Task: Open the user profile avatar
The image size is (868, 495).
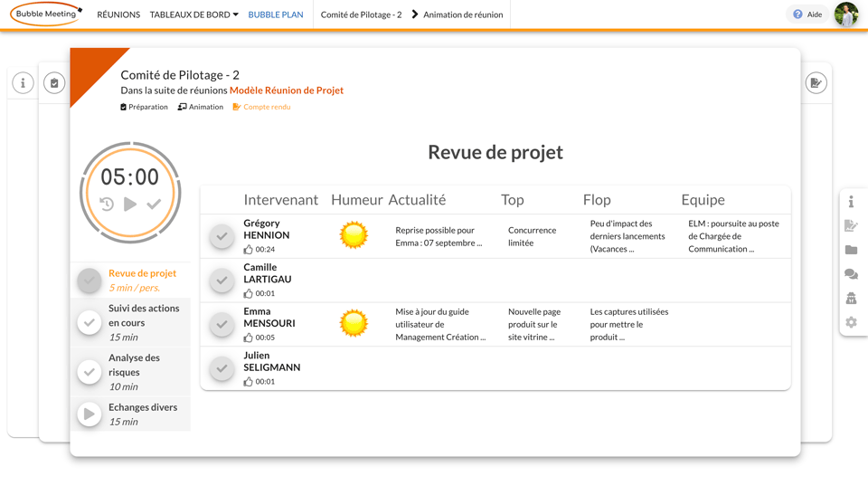Action: (846, 14)
